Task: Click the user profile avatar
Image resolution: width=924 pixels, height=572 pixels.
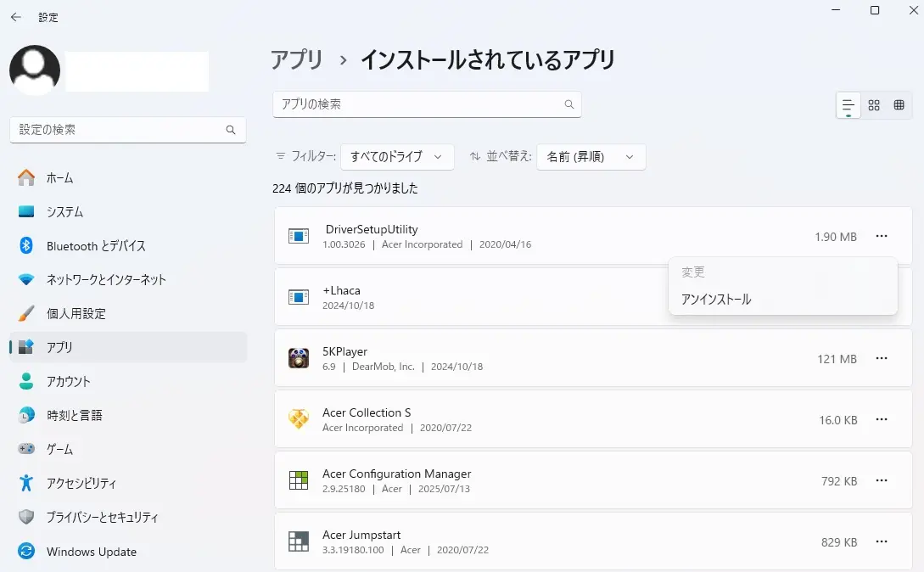Action: [35, 70]
